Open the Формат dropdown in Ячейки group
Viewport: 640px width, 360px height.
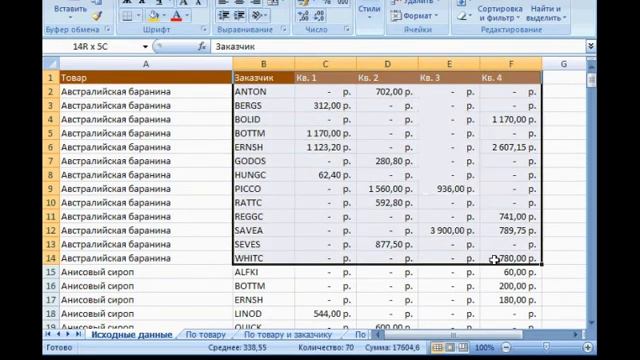pos(415,16)
